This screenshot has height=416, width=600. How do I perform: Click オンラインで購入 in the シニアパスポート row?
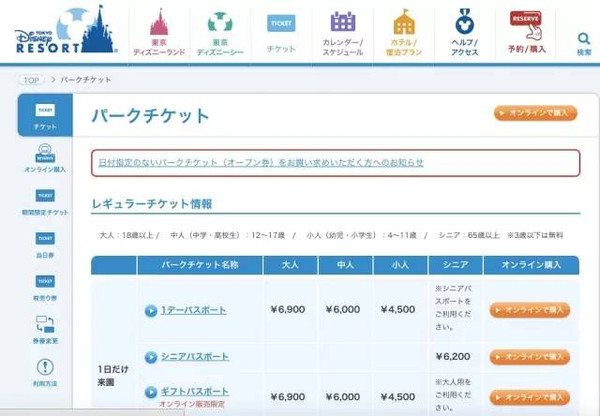coord(530,357)
